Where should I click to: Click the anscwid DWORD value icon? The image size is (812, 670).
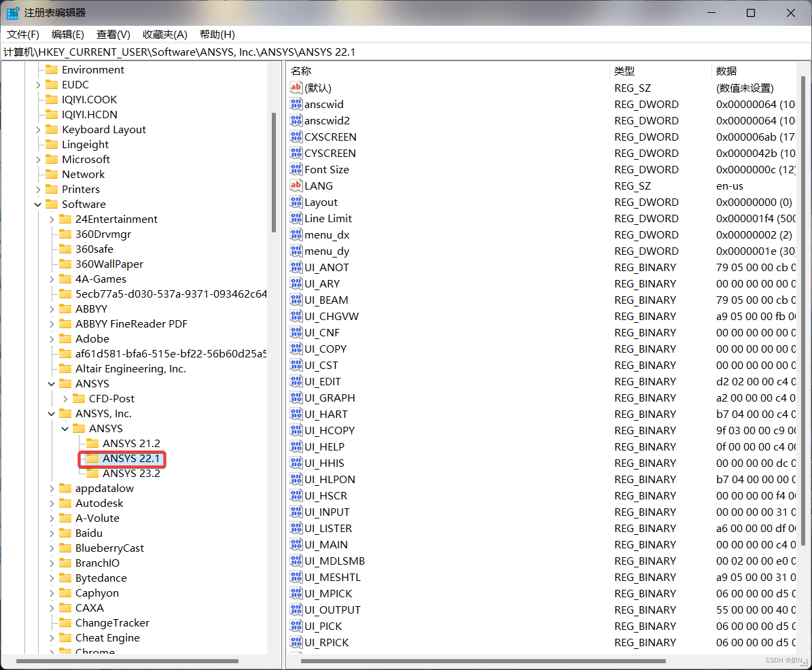[296, 104]
